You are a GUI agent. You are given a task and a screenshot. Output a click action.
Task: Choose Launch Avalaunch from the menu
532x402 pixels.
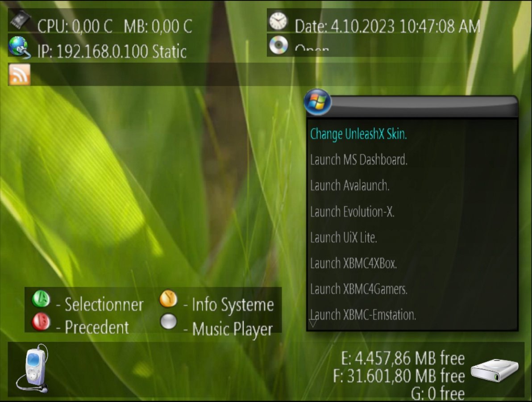(350, 186)
